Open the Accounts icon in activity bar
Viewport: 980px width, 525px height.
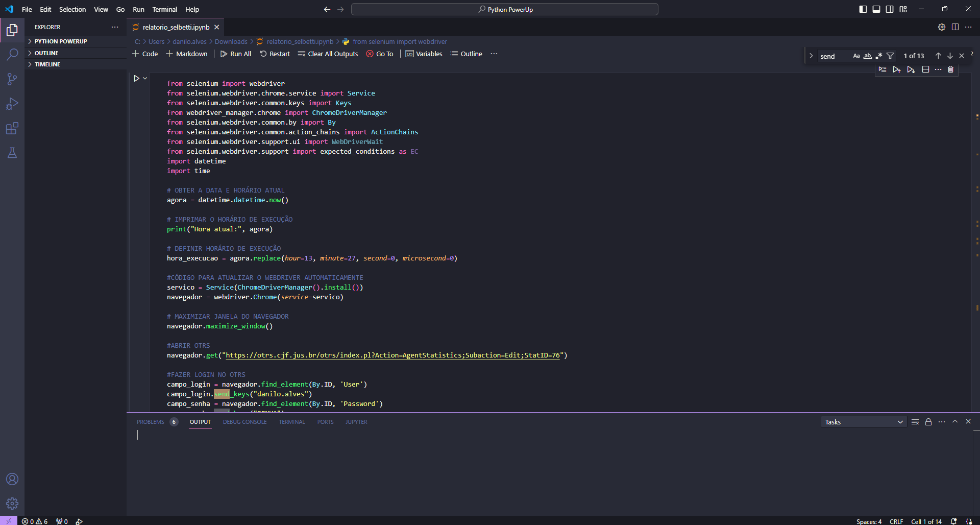coord(12,479)
